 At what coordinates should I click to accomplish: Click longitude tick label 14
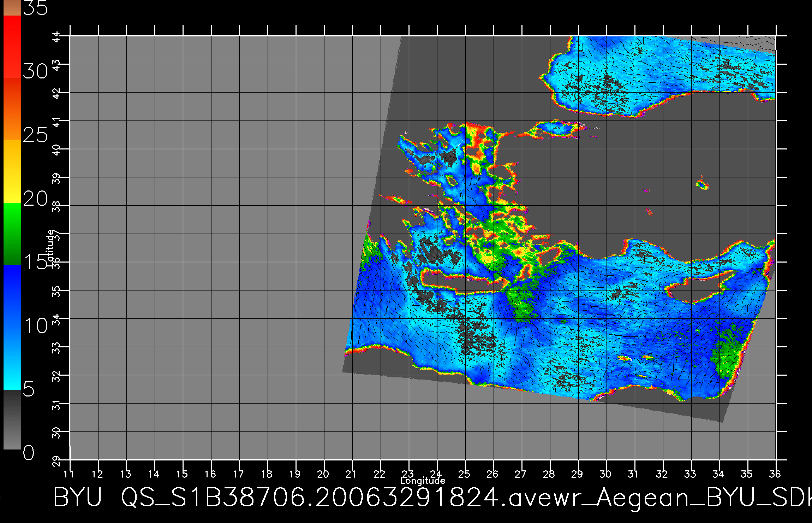[154, 474]
